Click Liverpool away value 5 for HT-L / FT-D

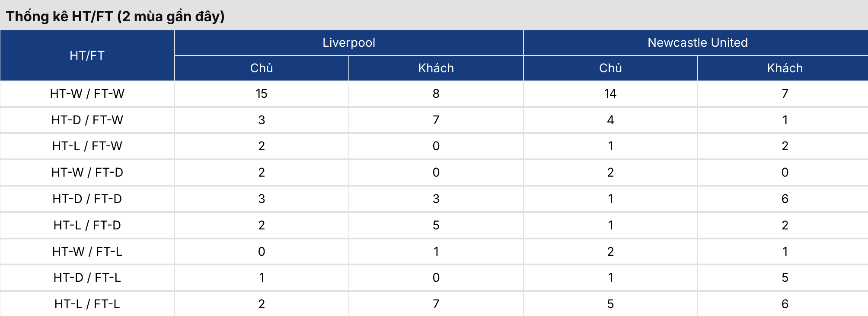click(x=436, y=225)
